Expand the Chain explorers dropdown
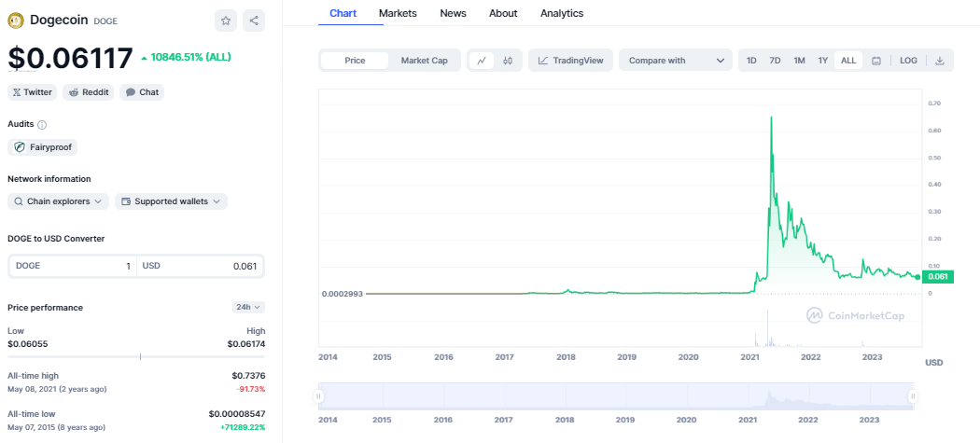Image resolution: width=980 pixels, height=443 pixels. coord(58,201)
